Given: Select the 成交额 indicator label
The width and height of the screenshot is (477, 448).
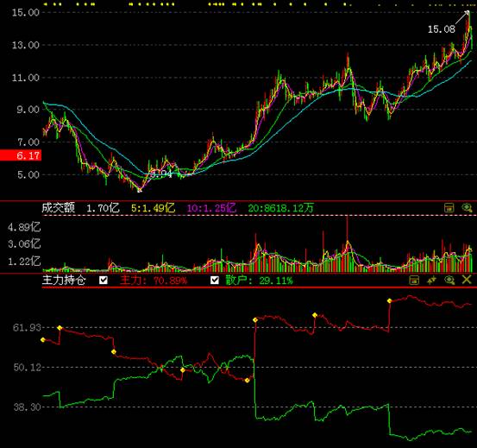Looking at the screenshot, I should click(x=59, y=208).
